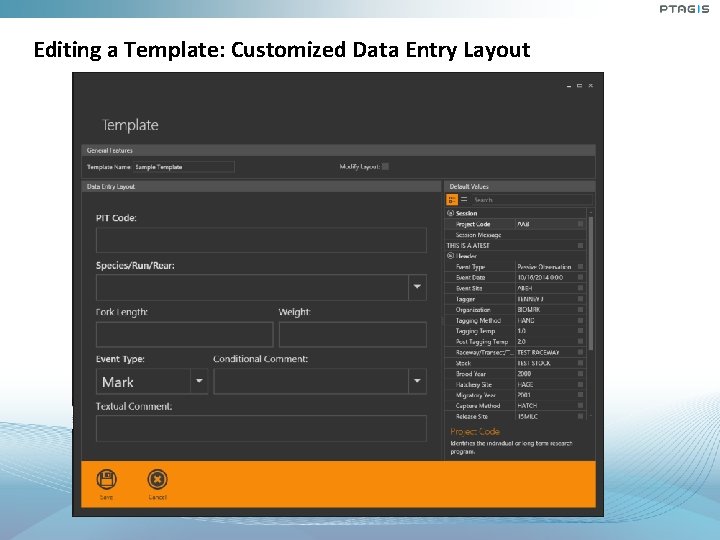Click the Fork Length input field
Viewport: 720px width, 540px height.
(x=185, y=334)
